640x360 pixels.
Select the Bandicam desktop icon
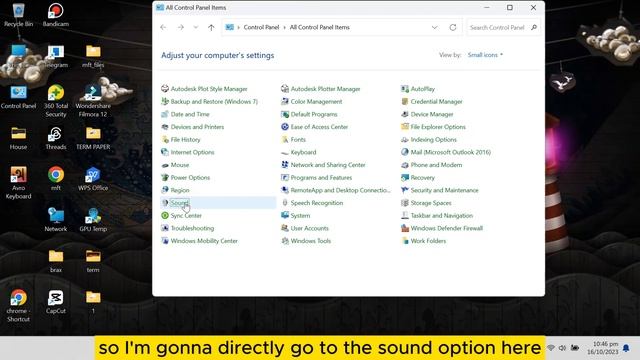(56, 15)
